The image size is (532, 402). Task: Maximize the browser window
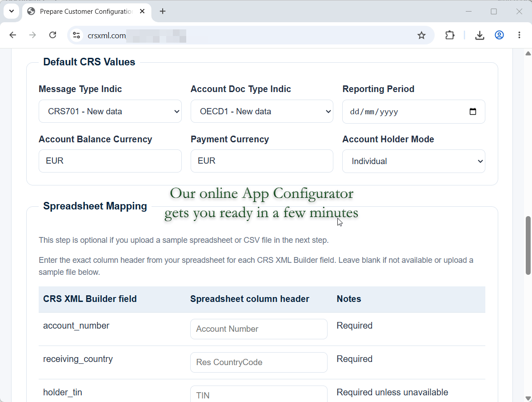pos(494,11)
